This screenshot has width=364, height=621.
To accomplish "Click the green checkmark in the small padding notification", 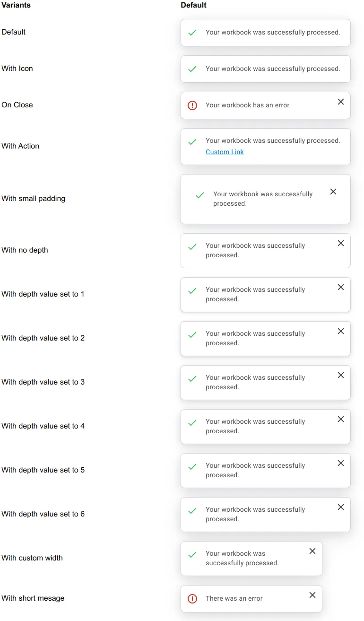I will (200, 195).
